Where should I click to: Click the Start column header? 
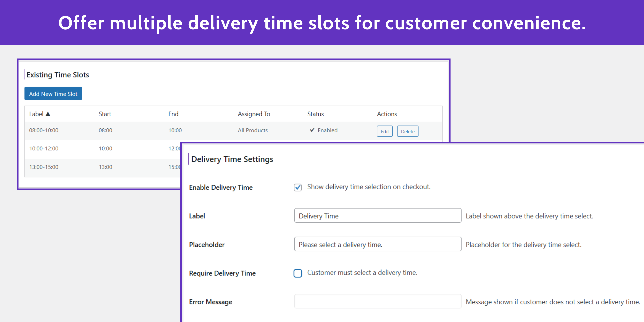[x=105, y=114]
